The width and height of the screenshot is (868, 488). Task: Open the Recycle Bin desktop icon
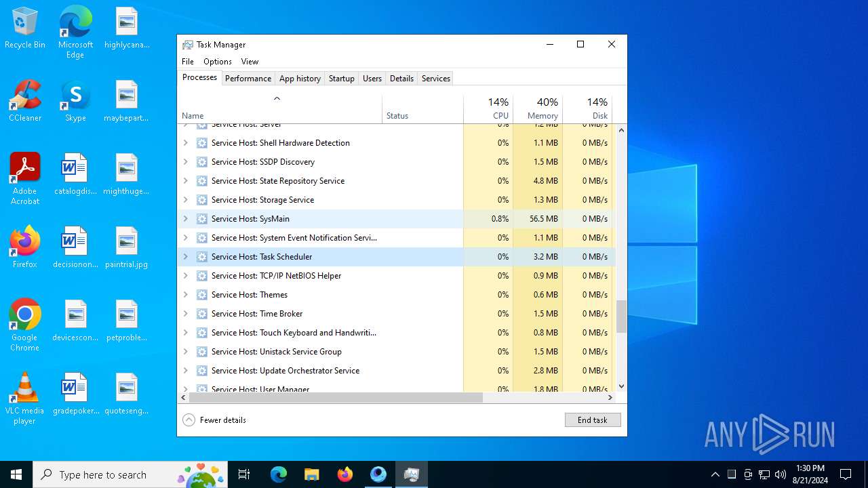coord(25,28)
